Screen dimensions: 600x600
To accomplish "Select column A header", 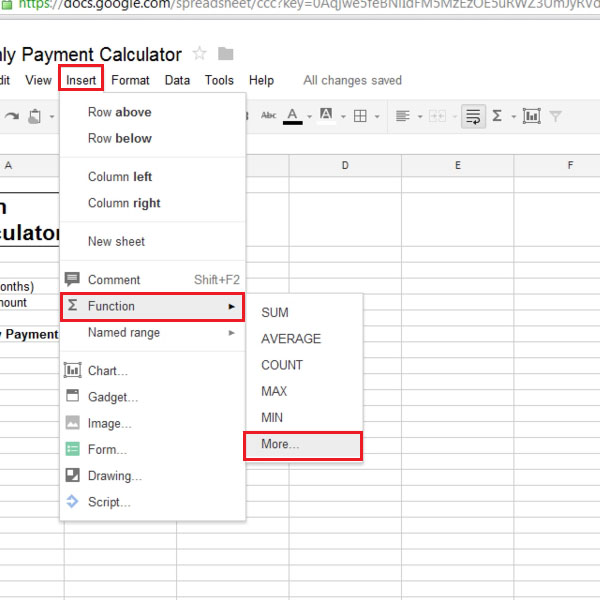I will 29,165.
